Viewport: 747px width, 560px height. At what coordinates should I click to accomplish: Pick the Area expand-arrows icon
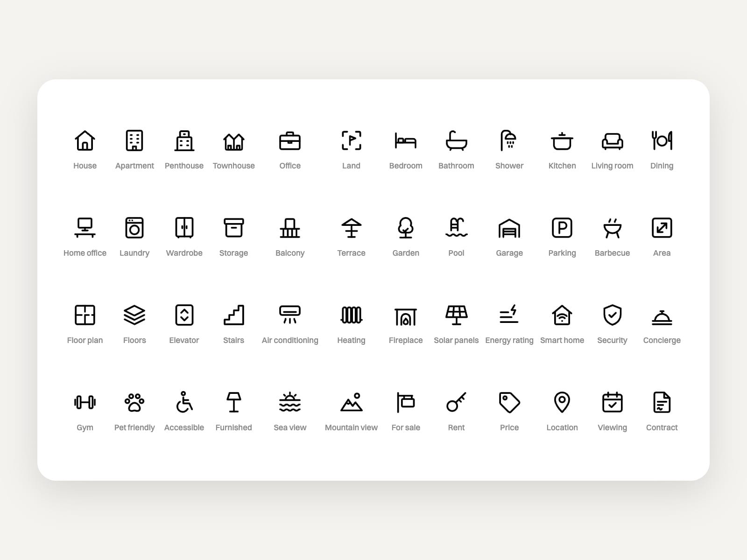click(662, 228)
